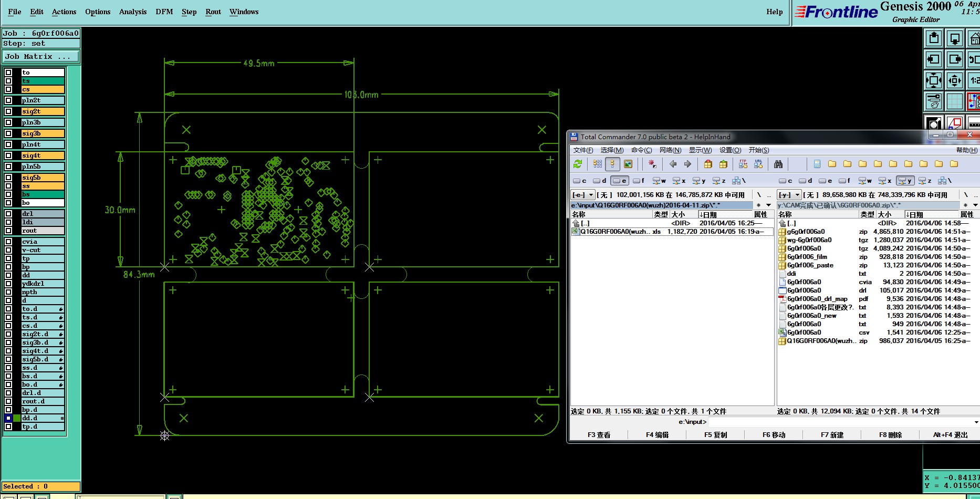
Task: Click the invert selection asterisk icon
Action: tap(652, 164)
